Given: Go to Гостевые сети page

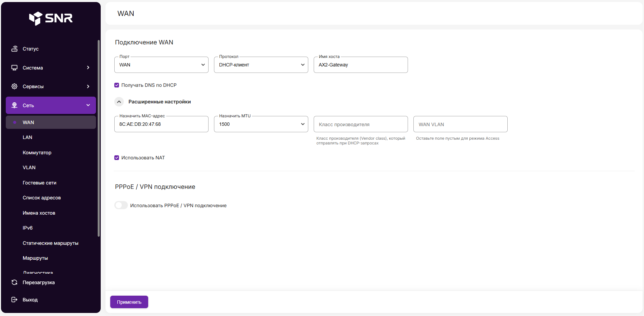Looking at the screenshot, I should (x=39, y=183).
